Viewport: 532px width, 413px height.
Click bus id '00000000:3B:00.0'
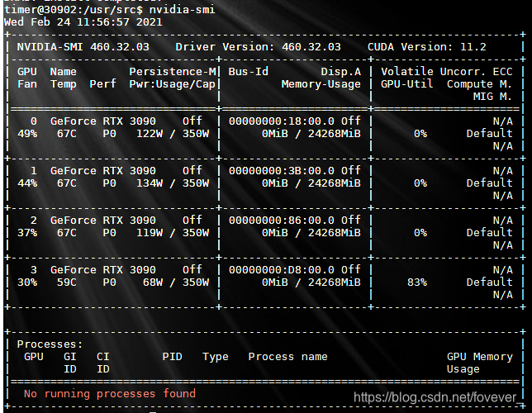tap(281, 171)
